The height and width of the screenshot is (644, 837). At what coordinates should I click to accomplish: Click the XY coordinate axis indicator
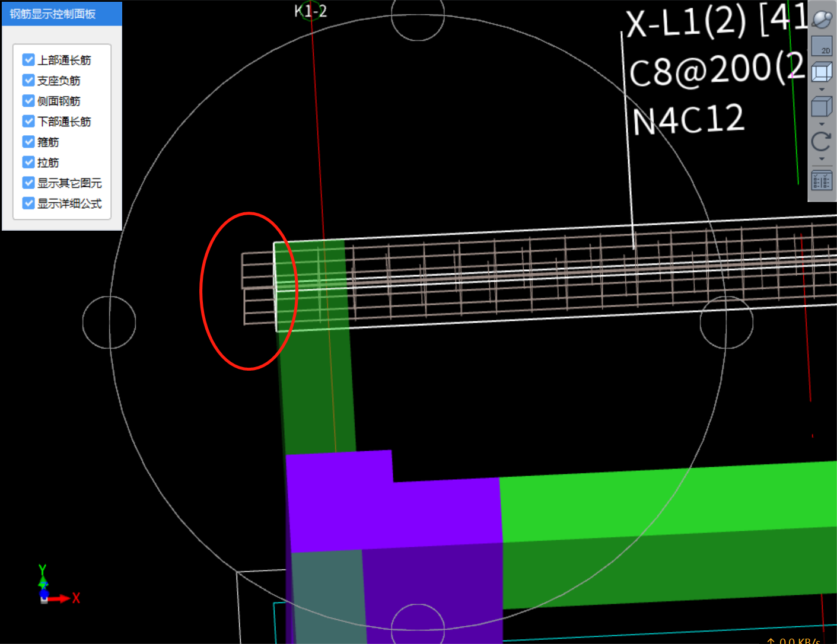click(x=58, y=585)
